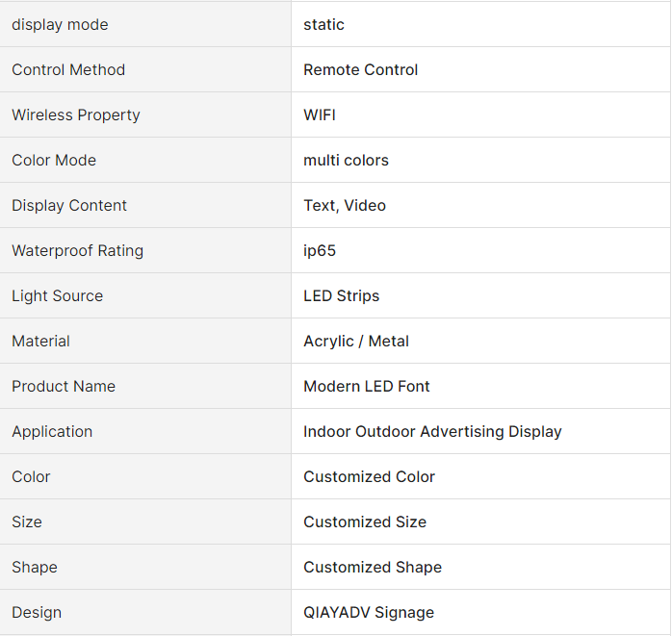The image size is (672, 636).
Task: Click the 'Display Content' label
Action: pyautogui.click(x=69, y=206)
